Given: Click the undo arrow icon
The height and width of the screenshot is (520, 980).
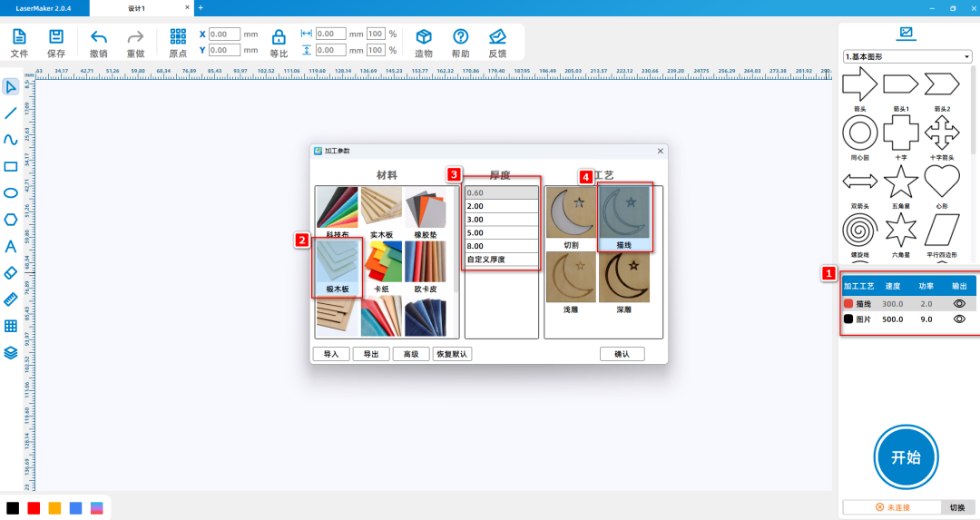Looking at the screenshot, I should 99,37.
